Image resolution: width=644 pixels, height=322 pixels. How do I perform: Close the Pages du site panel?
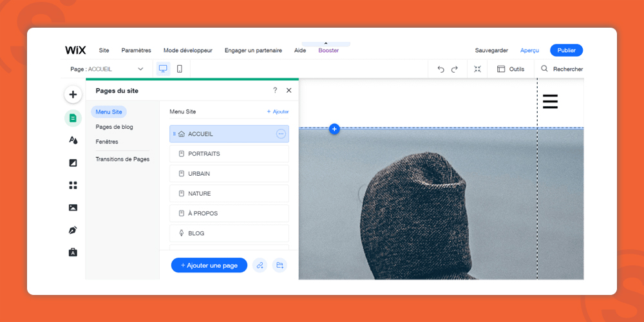289,90
